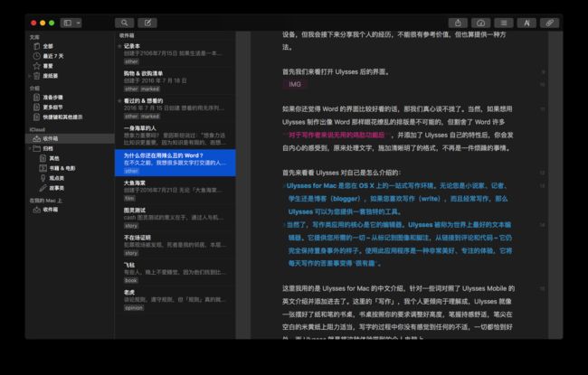Open the 大鱼海棠 sheet
588x375 pixels.
point(175,191)
